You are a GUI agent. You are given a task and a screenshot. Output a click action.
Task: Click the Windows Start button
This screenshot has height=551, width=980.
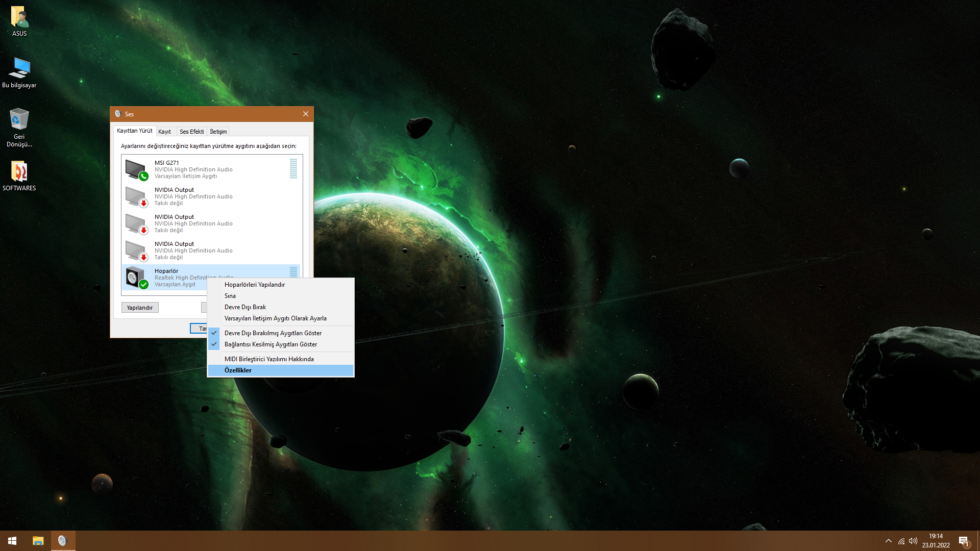coord(12,541)
